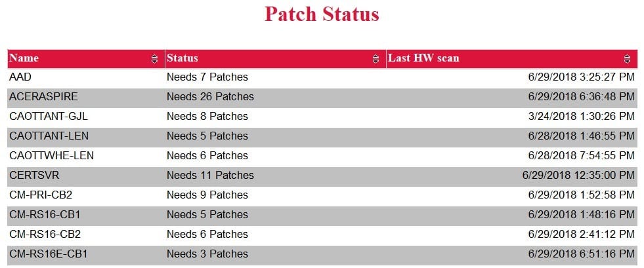Click the Needs 11 Patches status cell
The image size is (644, 268).
pos(210,176)
